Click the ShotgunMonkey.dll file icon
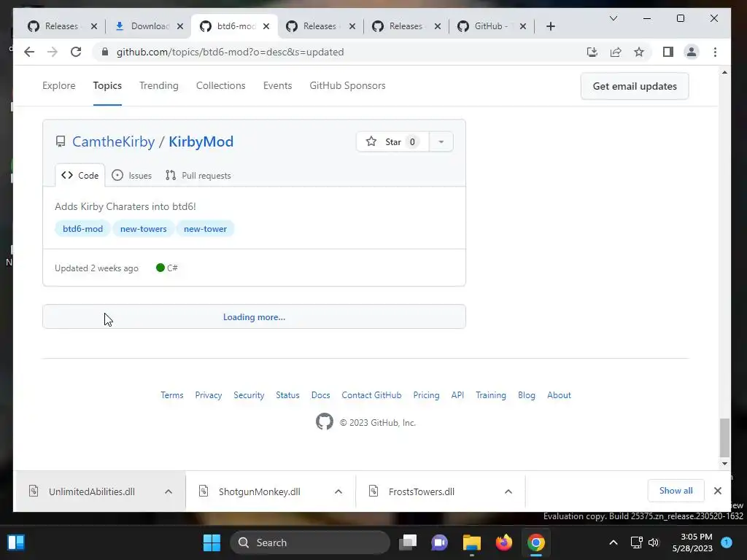 (x=204, y=491)
